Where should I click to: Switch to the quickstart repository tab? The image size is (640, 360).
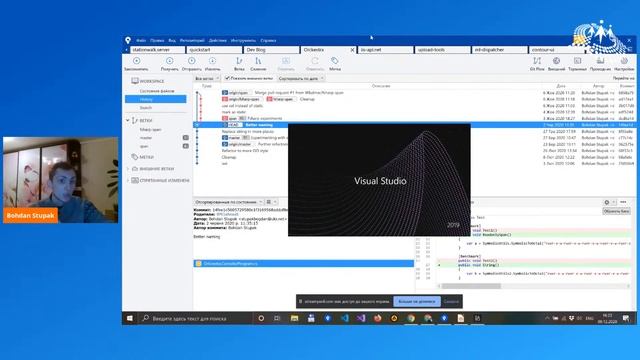click(214, 50)
